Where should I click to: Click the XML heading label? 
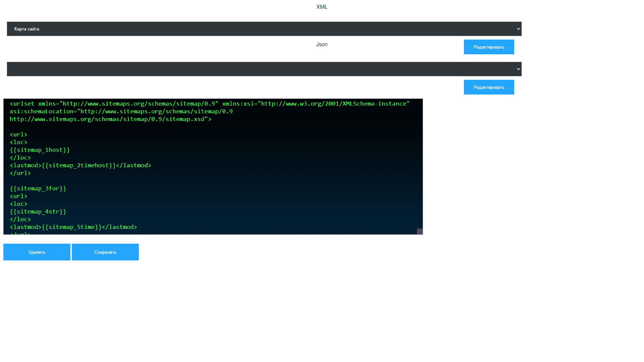322,7
